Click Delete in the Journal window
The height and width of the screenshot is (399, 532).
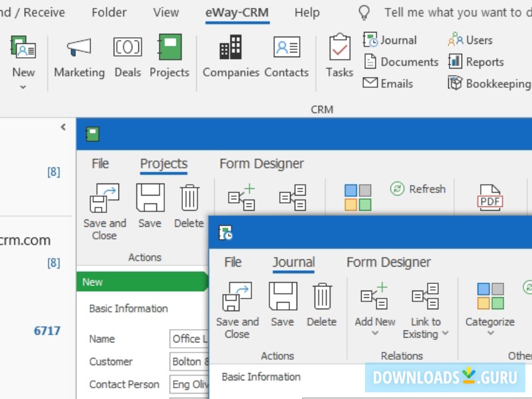pos(322,305)
